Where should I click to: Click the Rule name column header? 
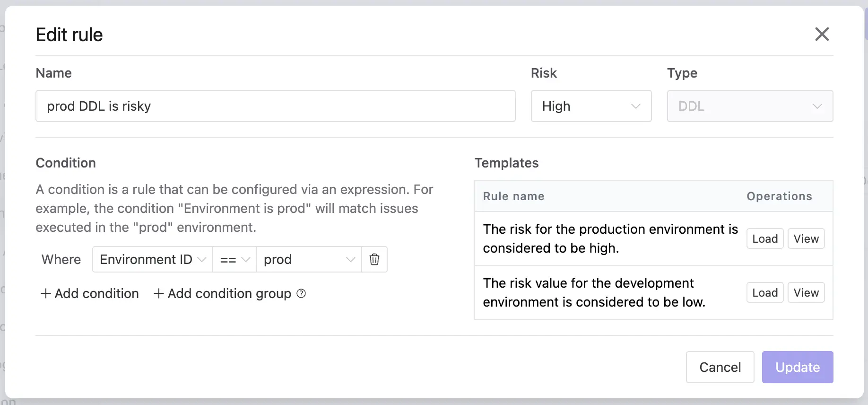[513, 196]
